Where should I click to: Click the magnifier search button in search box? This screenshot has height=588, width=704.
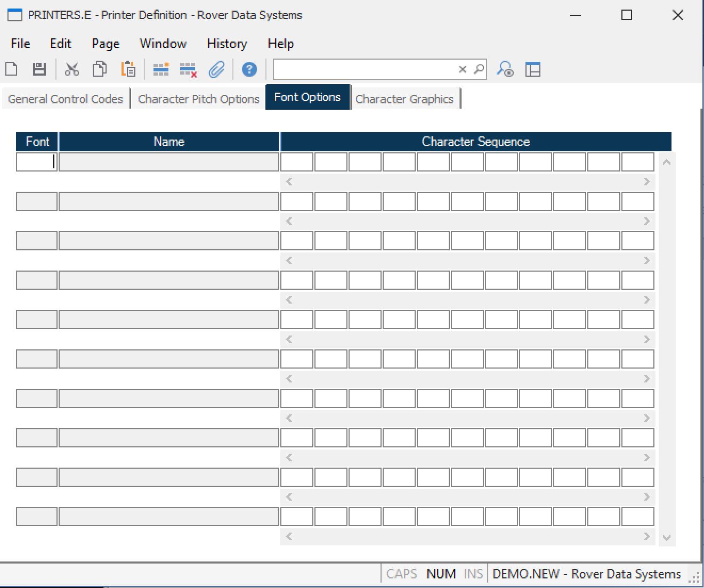[x=479, y=69]
